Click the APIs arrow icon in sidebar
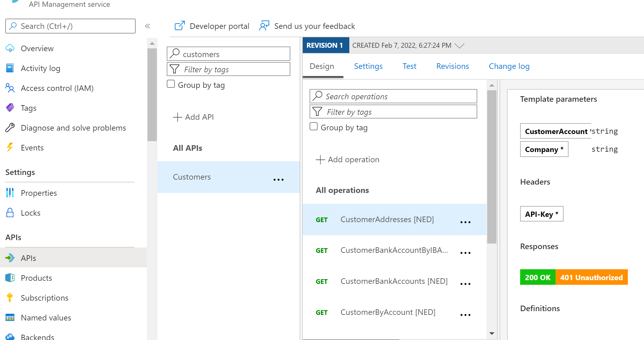This screenshot has width=644, height=340. point(10,258)
